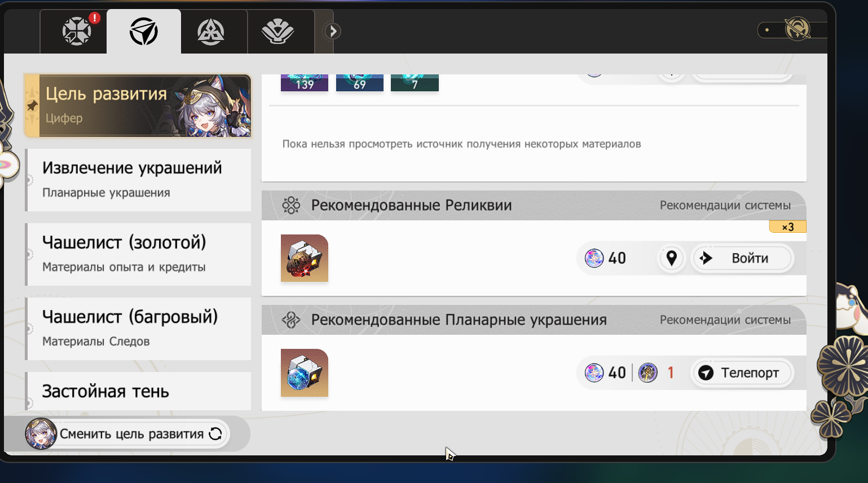The image size is (868, 483).
Task: Click the location pin icon beside Войти
Action: (671, 258)
